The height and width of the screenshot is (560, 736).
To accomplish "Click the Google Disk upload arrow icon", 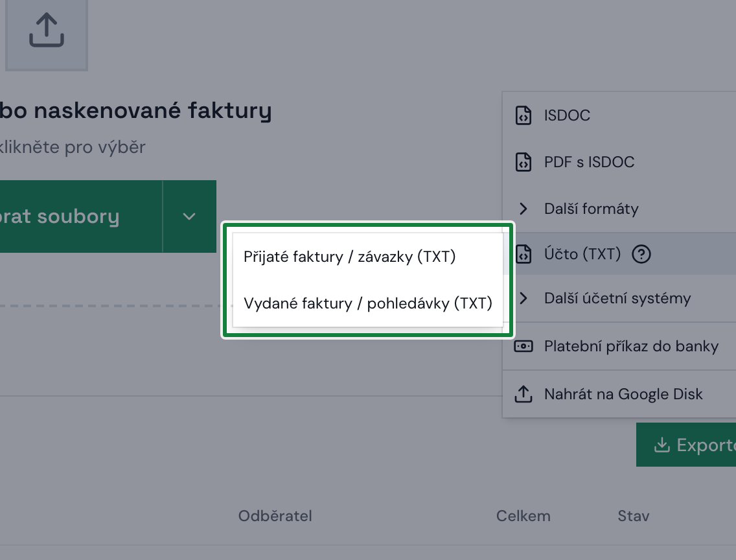I will pos(523,394).
